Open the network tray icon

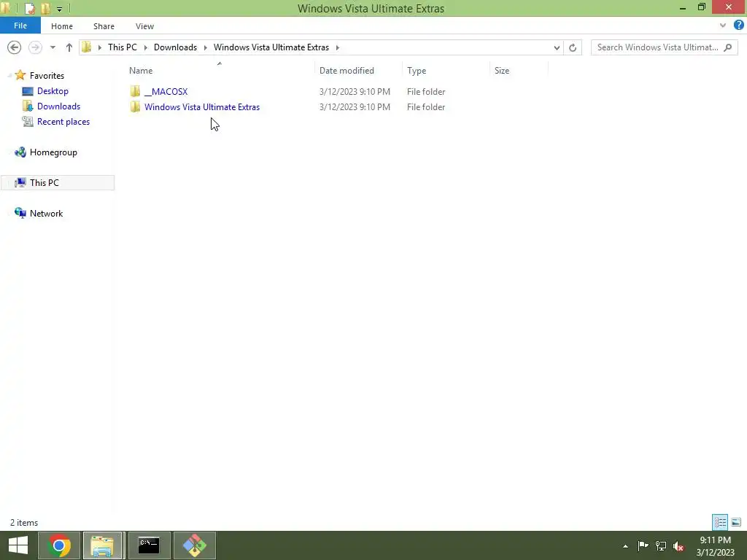tap(661, 545)
